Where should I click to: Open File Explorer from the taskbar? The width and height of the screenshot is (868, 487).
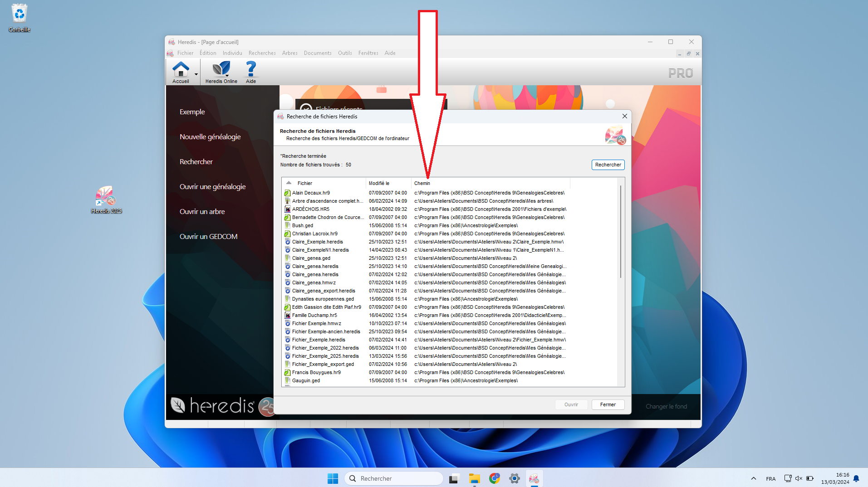click(474, 478)
